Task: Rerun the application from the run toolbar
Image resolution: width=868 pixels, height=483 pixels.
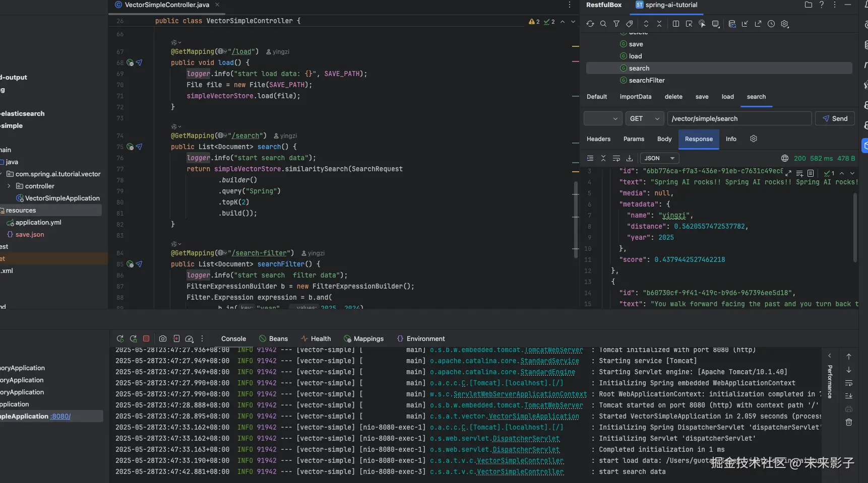Action: (120, 339)
